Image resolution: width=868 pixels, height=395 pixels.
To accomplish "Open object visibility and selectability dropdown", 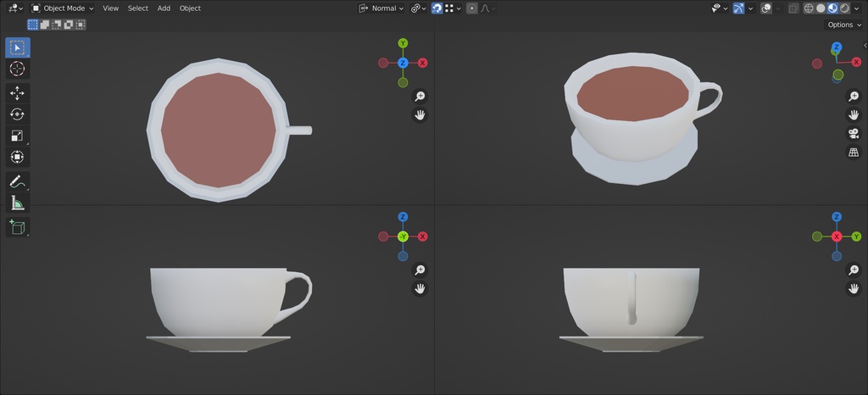I will 720,8.
